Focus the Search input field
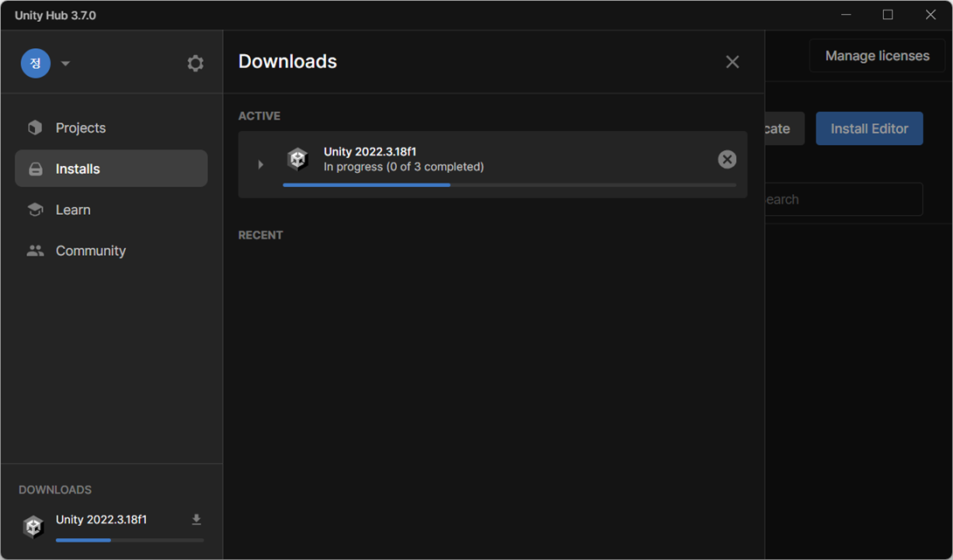Viewport: 953px width, 560px height. [844, 199]
